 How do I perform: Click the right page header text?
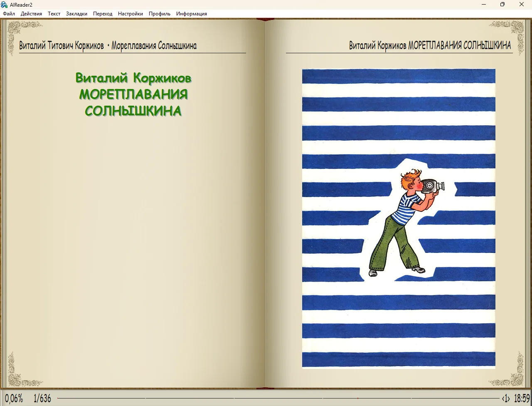430,46
